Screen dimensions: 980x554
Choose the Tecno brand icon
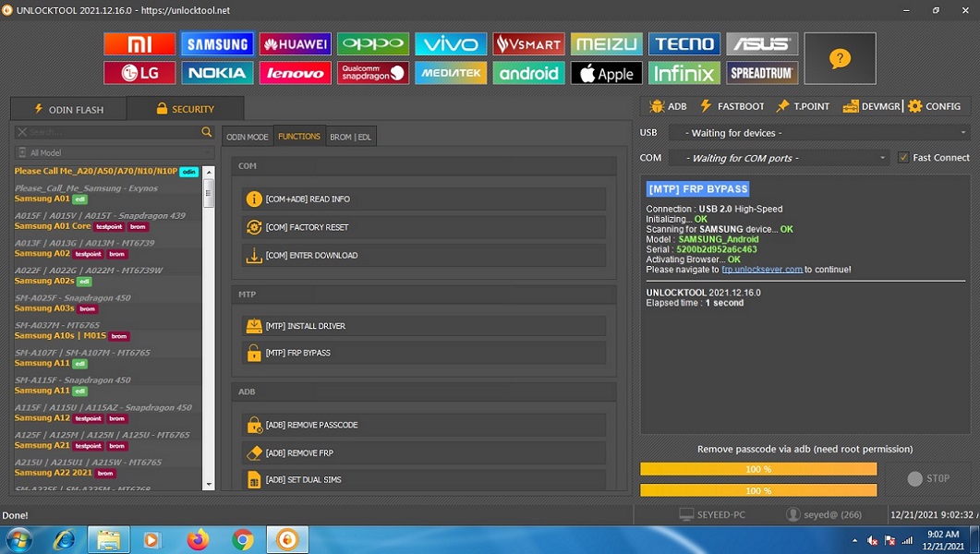click(684, 43)
